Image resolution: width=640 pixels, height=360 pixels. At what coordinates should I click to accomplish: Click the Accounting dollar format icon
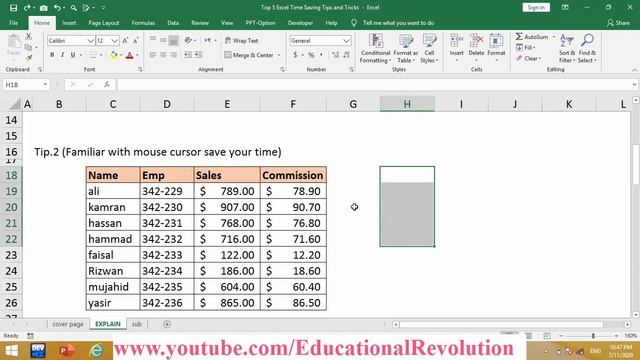(x=295, y=55)
